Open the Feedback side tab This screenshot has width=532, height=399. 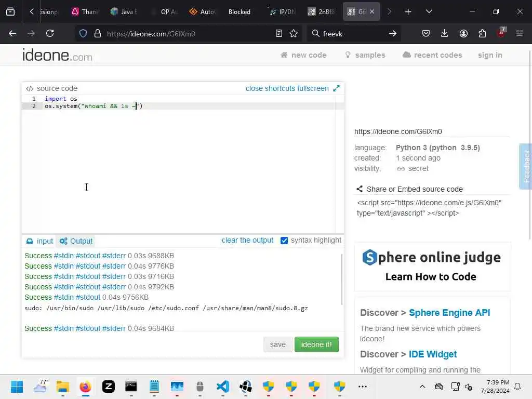point(526,166)
